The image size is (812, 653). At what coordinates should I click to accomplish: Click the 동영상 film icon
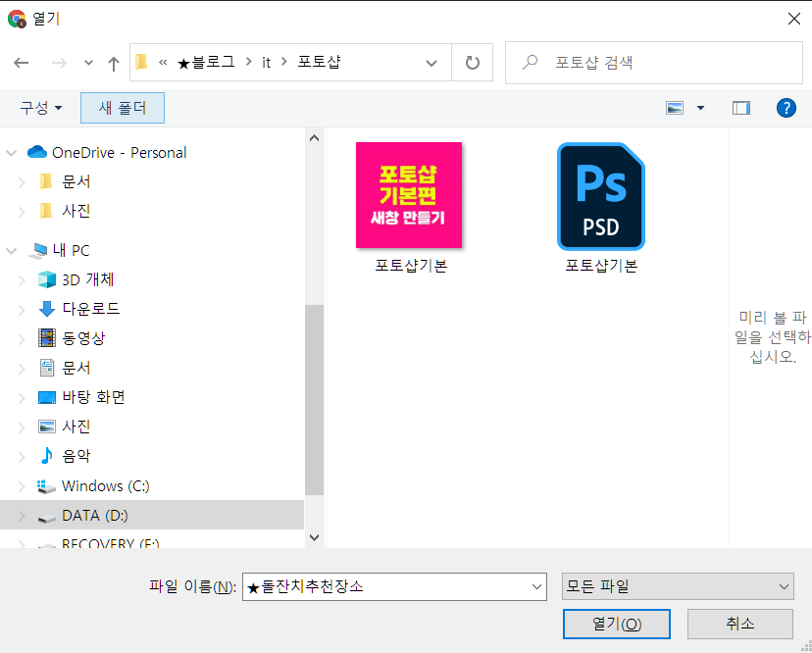tap(47, 338)
